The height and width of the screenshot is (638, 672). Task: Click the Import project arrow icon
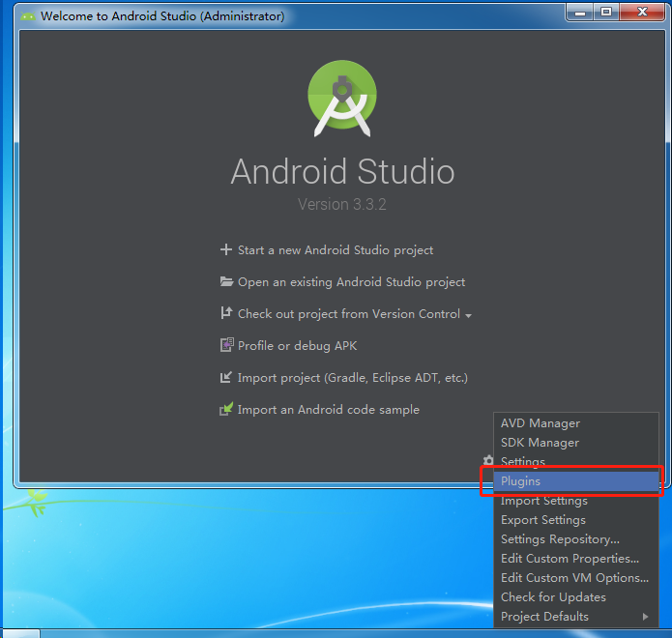(226, 377)
